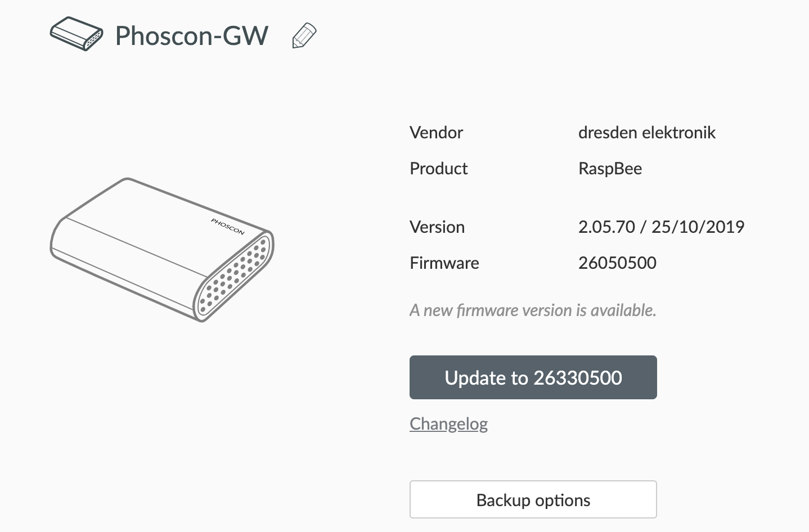
Task: Click the Product label
Action: click(438, 169)
